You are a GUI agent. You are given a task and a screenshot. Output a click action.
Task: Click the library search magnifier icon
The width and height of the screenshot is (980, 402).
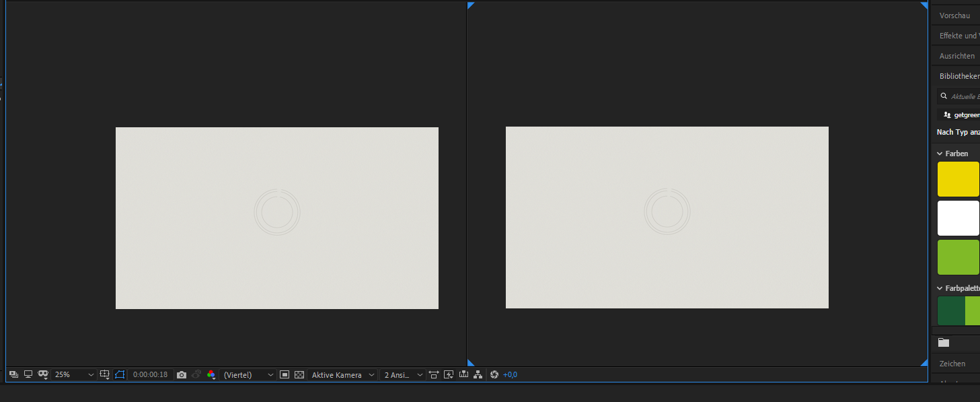pos(944,96)
